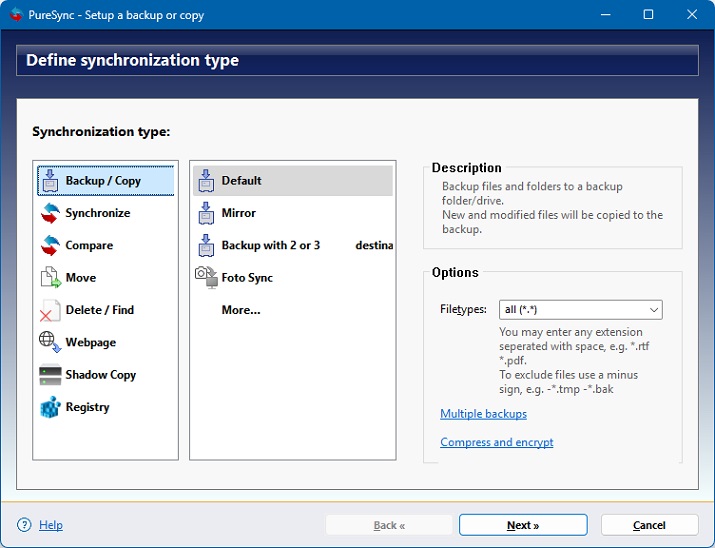This screenshot has height=548, width=715.
Task: Select the Registry cubes icon
Action: [50, 407]
